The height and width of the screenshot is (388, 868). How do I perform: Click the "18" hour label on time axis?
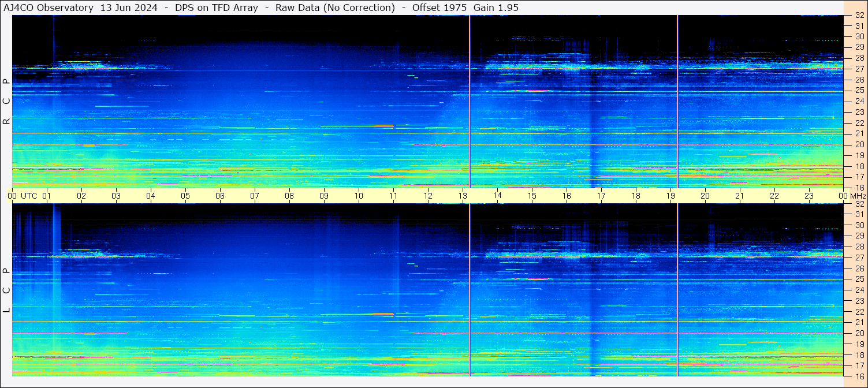(636, 196)
